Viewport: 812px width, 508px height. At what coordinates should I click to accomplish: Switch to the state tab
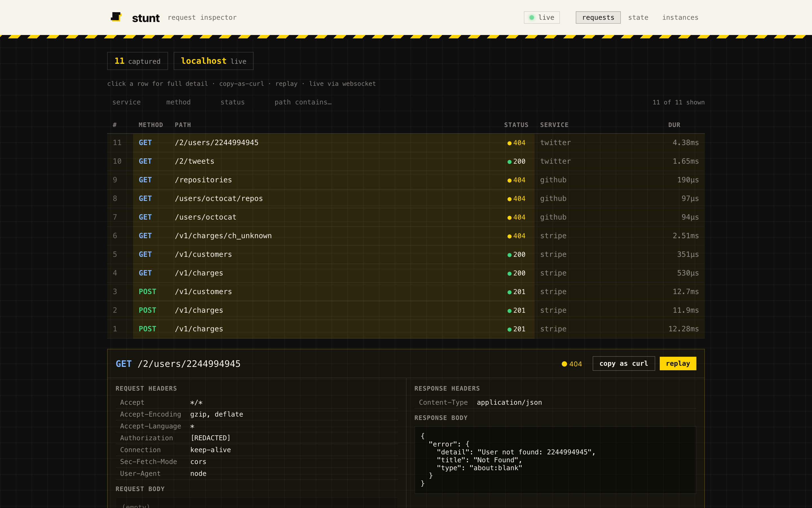(638, 17)
